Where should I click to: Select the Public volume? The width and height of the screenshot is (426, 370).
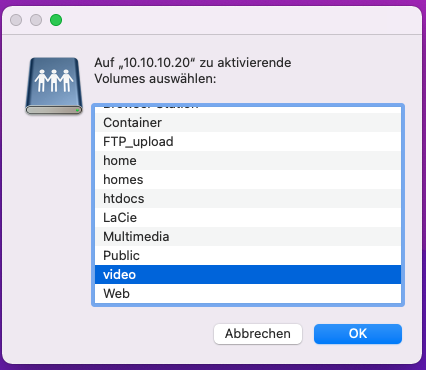tap(248, 256)
